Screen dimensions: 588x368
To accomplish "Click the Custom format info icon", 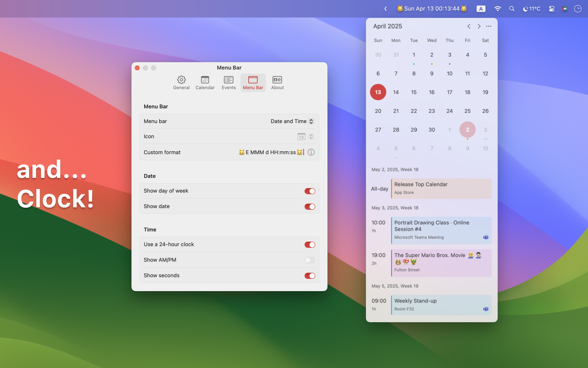I will point(311,152).
